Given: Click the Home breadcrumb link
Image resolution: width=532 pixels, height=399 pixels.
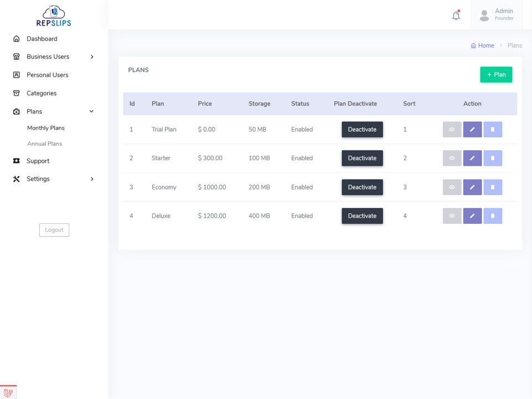Looking at the screenshot, I should tap(482, 45).
